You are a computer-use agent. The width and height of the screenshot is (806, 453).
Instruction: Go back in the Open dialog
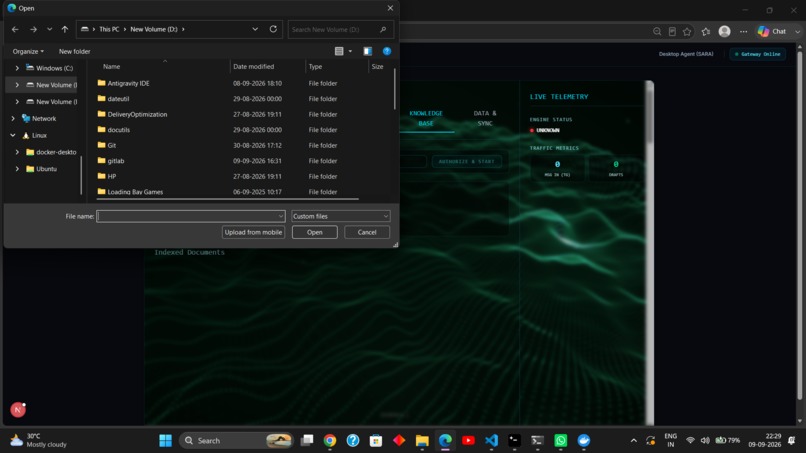click(15, 29)
